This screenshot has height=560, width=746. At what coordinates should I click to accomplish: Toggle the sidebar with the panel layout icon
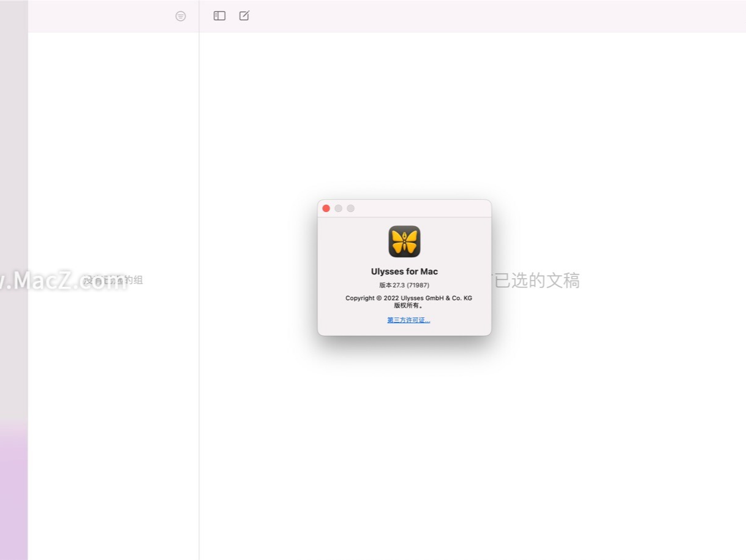[219, 15]
